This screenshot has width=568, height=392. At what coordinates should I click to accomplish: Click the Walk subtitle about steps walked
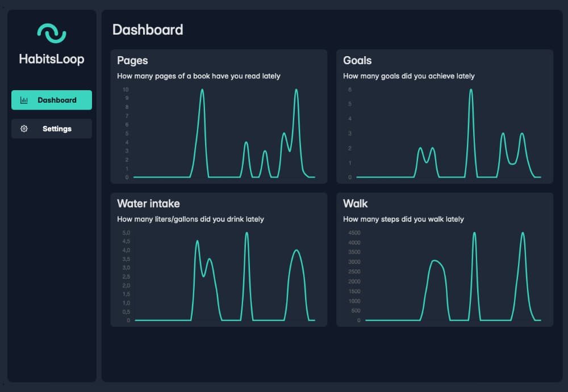(x=403, y=219)
